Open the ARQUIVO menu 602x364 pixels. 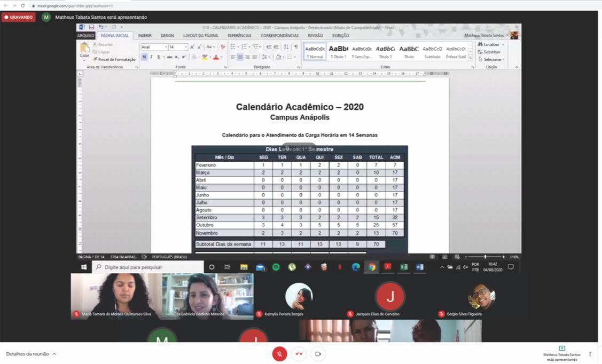tap(85, 36)
